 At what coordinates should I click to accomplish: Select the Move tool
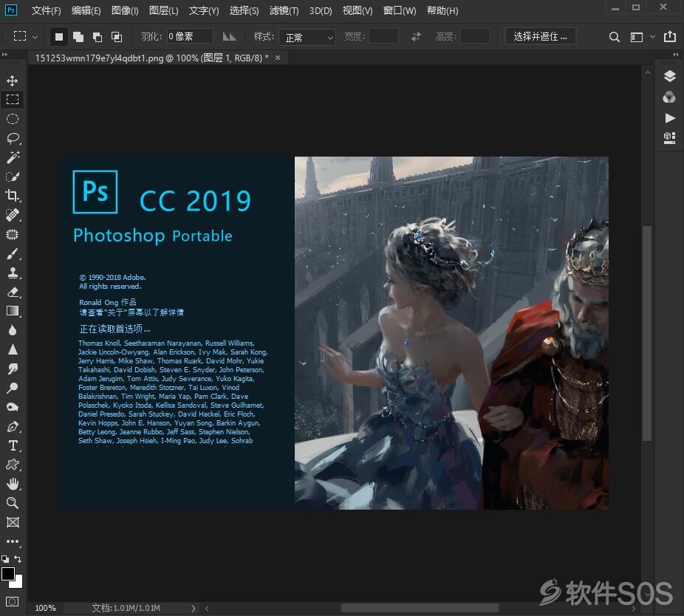(13, 81)
